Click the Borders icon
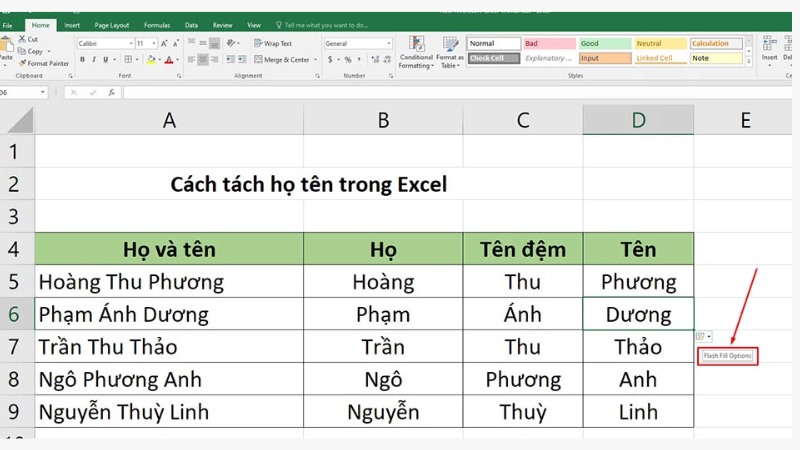The height and width of the screenshot is (450, 800). click(128, 60)
